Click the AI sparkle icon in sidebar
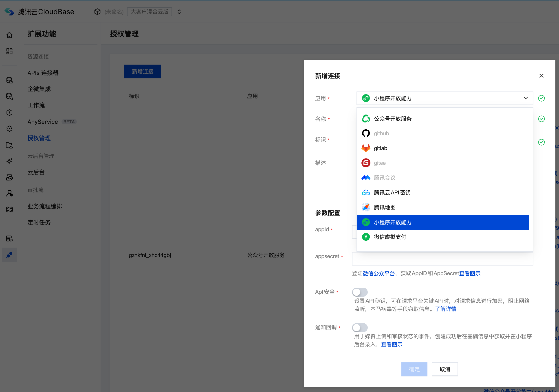559x392 pixels. pos(9,161)
